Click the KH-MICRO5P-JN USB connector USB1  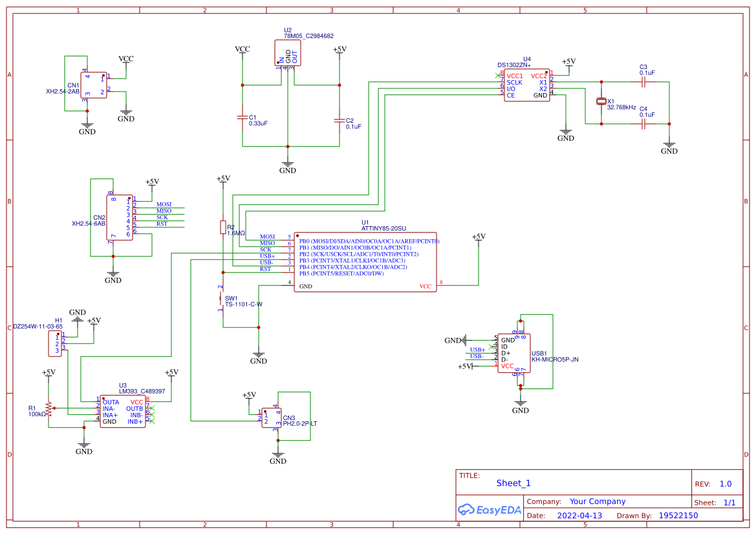tap(514, 352)
